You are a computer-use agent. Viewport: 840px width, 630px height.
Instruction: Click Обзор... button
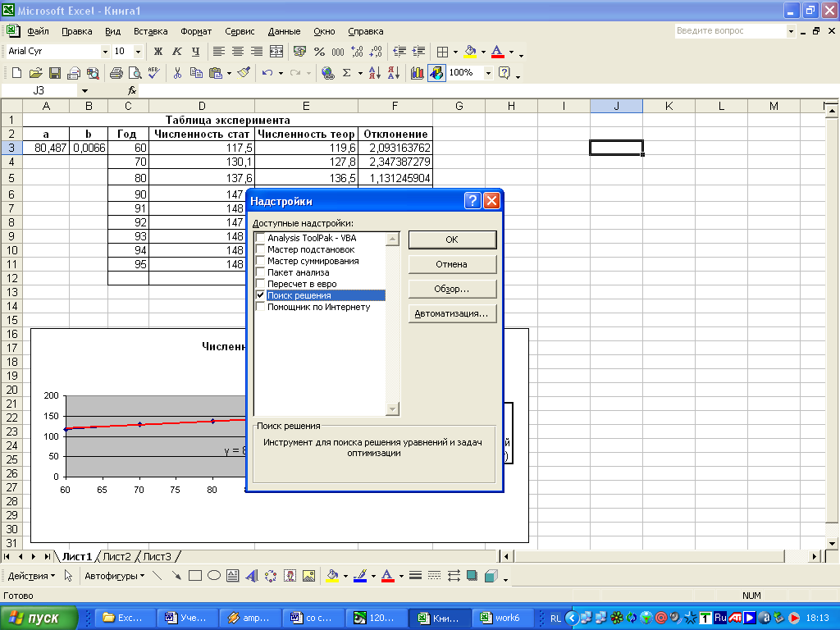click(452, 289)
